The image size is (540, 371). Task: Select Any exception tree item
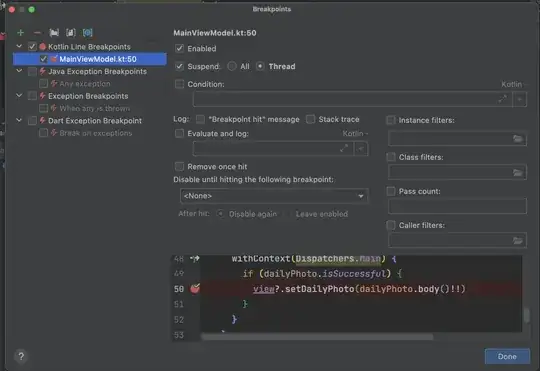85,84
